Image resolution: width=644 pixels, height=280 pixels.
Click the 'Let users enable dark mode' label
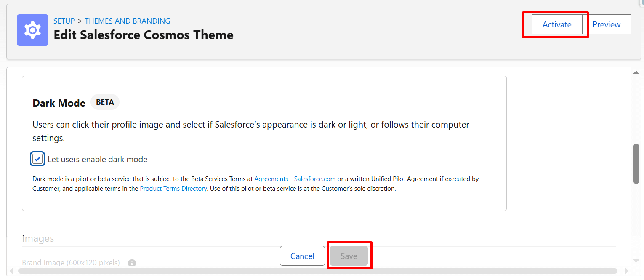point(97,159)
